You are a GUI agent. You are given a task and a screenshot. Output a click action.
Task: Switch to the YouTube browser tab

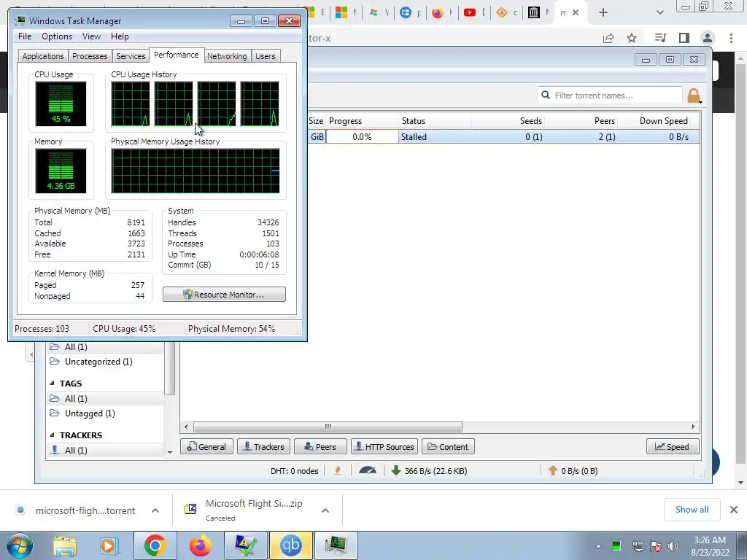click(x=474, y=13)
